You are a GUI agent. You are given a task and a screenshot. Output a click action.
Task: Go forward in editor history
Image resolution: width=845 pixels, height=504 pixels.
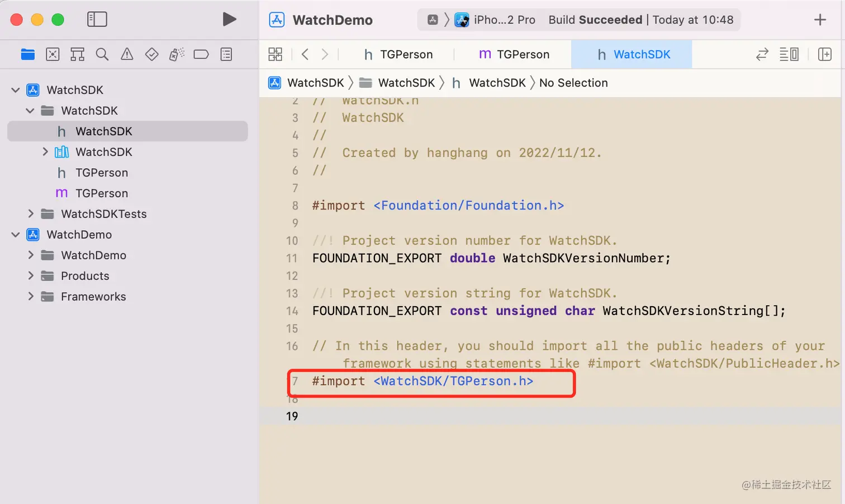tap(325, 54)
